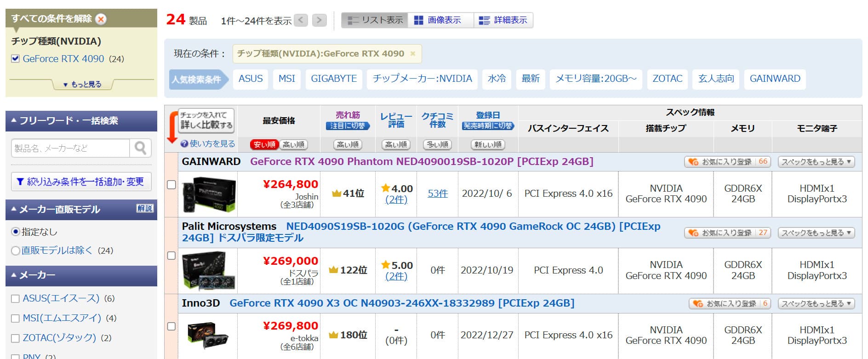868x359 pixels.
Task: Filter by チップメーカー:NVIDIA condition
Action: [422, 79]
